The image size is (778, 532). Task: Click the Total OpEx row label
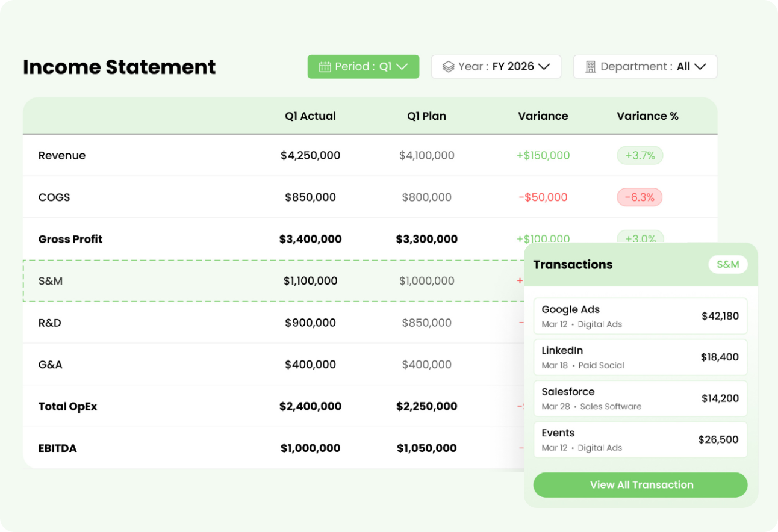(x=67, y=407)
